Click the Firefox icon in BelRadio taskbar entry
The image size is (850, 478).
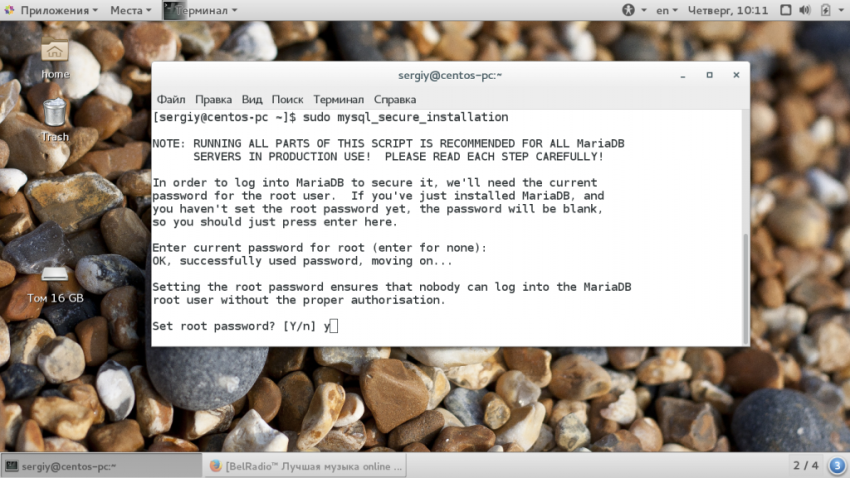[215, 466]
